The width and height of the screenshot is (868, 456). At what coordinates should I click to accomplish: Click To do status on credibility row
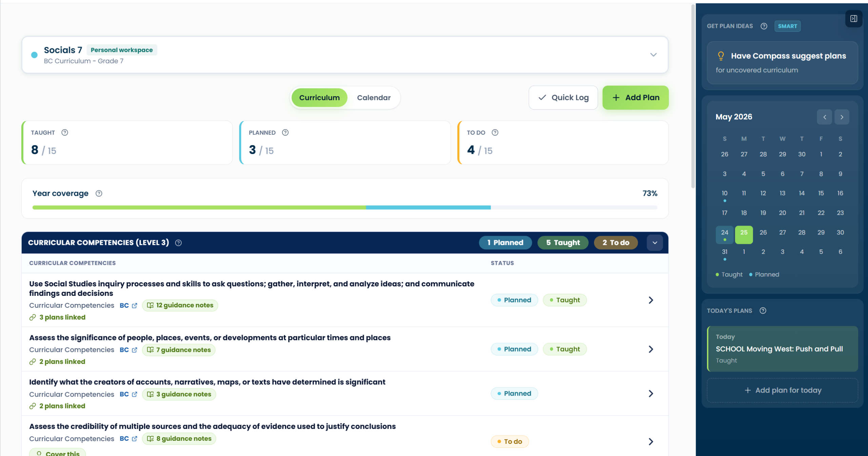tap(510, 442)
